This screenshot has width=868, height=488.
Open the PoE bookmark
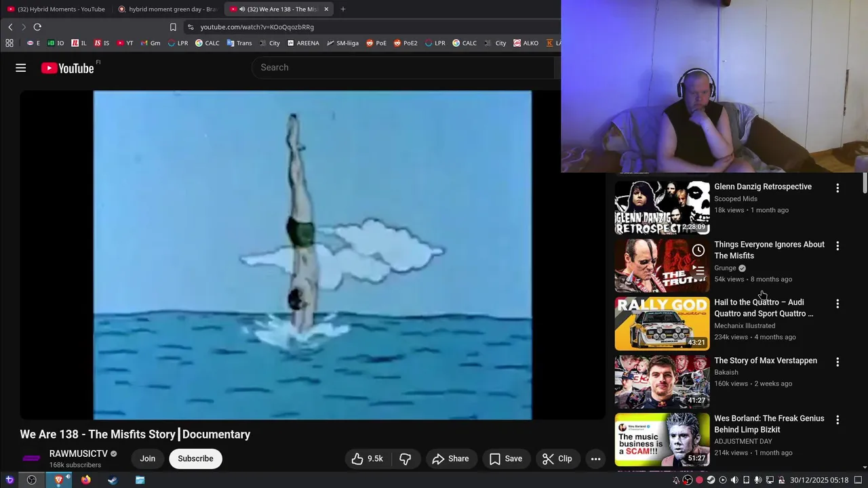click(376, 43)
